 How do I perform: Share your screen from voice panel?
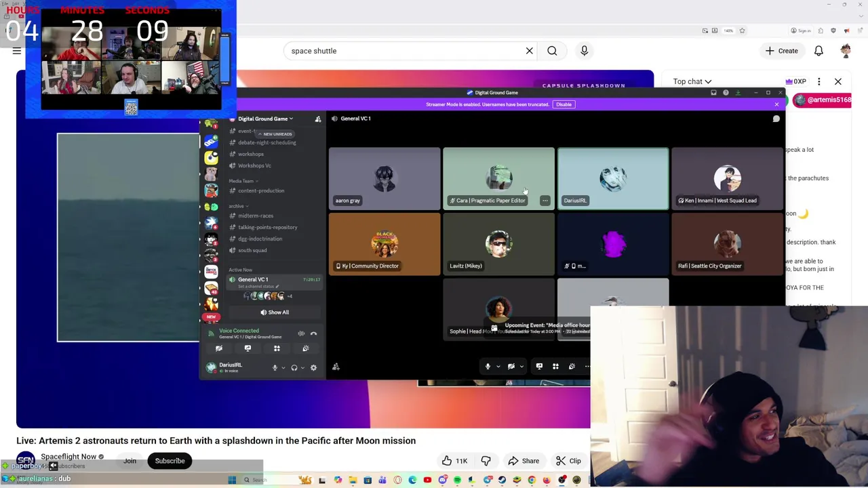click(x=248, y=348)
